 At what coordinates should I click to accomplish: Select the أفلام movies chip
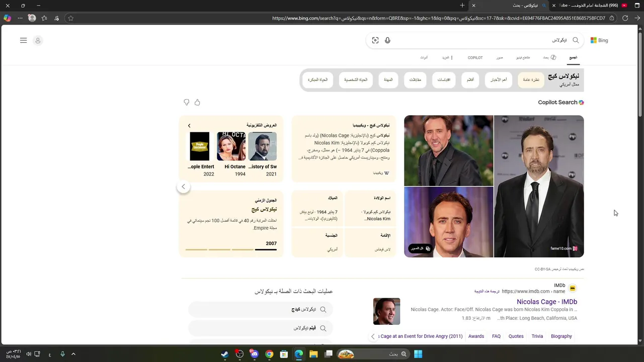point(470,80)
